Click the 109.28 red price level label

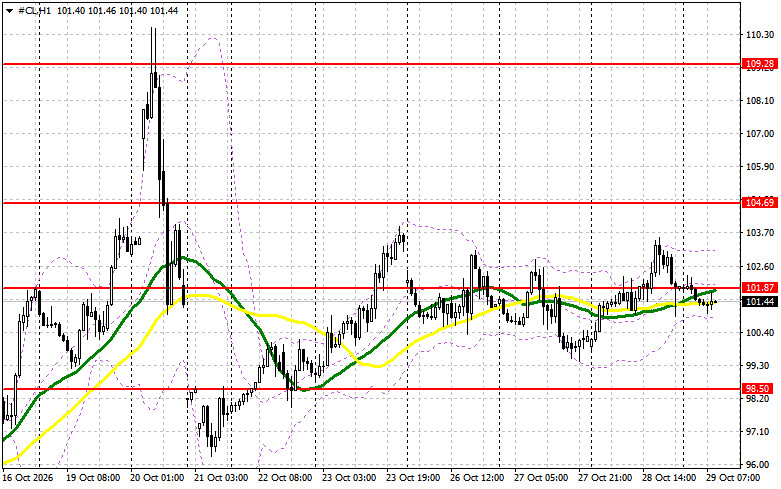point(760,64)
